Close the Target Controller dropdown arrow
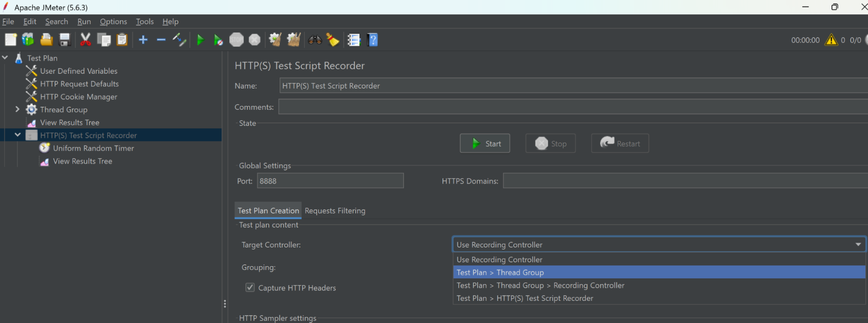 [x=858, y=244]
